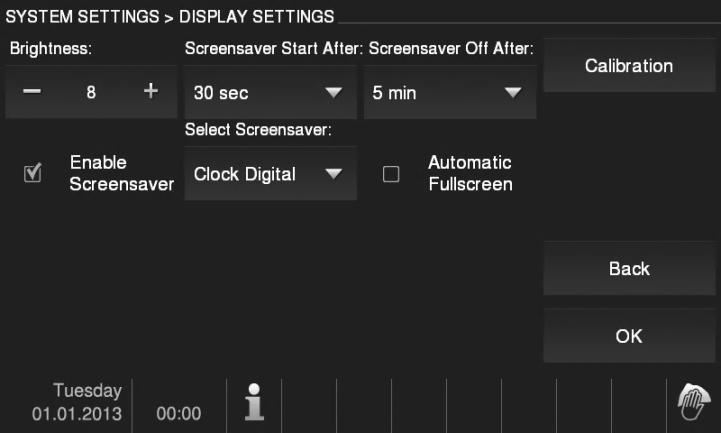Viewport: 721px width, 433px height.
Task: Check the Automatic Fullscreen box
Action: [x=391, y=174]
